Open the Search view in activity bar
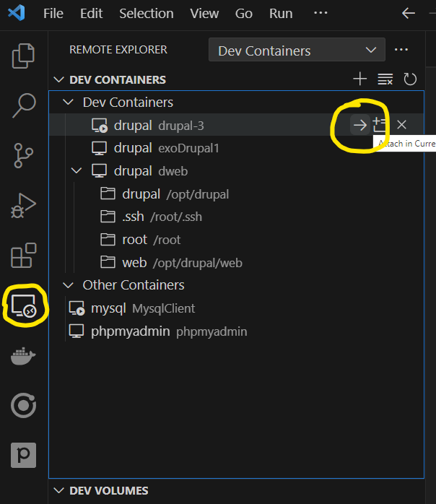436x504 pixels. pos(24,105)
